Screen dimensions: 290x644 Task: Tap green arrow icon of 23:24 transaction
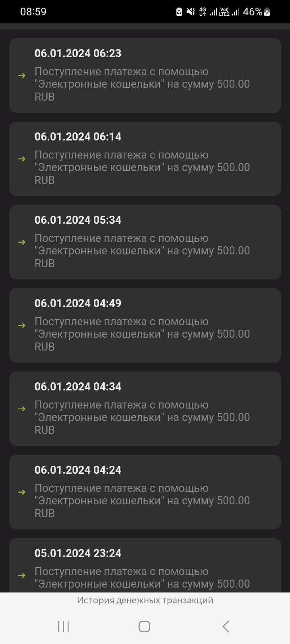point(22,576)
